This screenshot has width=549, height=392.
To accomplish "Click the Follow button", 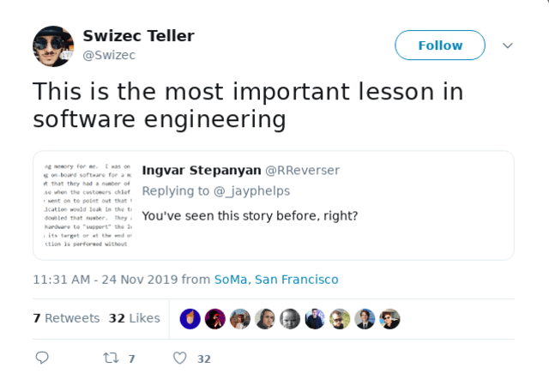I will (x=440, y=45).
